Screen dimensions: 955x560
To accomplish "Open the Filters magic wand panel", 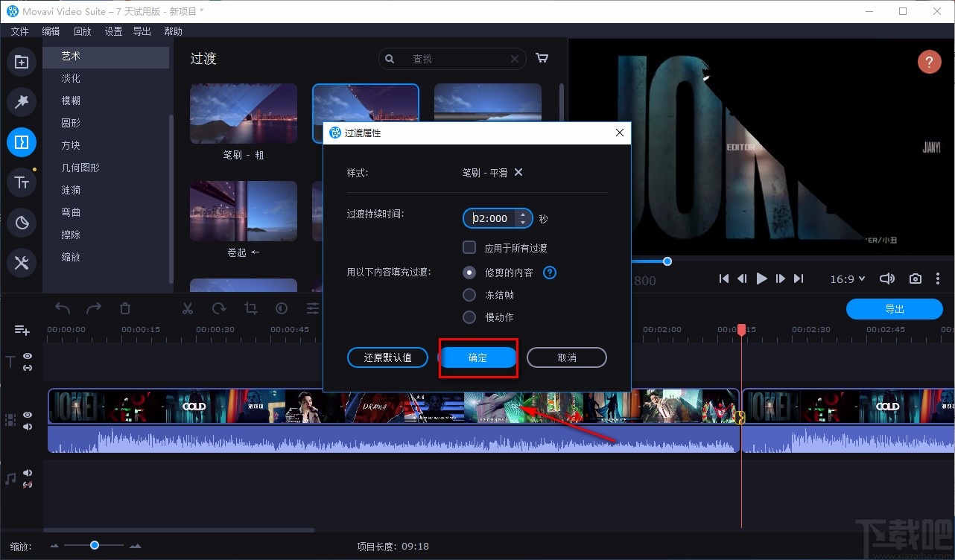I will pyautogui.click(x=22, y=101).
